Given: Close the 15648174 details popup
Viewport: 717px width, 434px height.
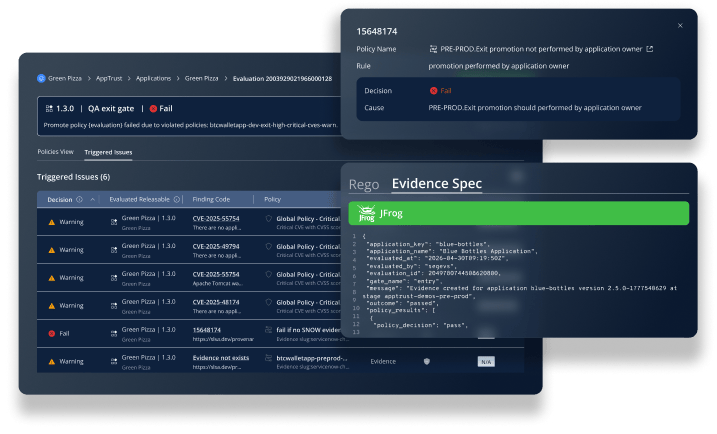Looking at the screenshot, I should click(680, 26).
